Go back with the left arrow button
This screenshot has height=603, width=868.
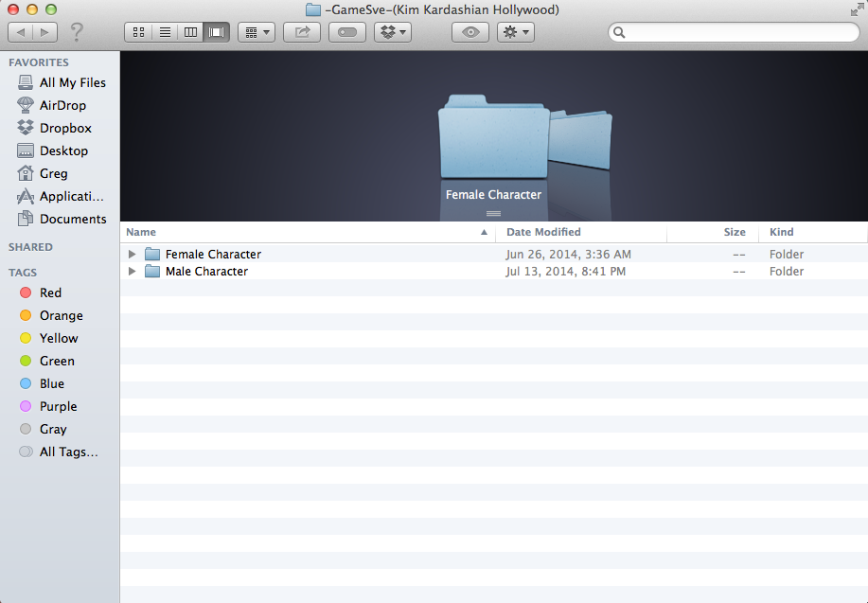point(21,32)
